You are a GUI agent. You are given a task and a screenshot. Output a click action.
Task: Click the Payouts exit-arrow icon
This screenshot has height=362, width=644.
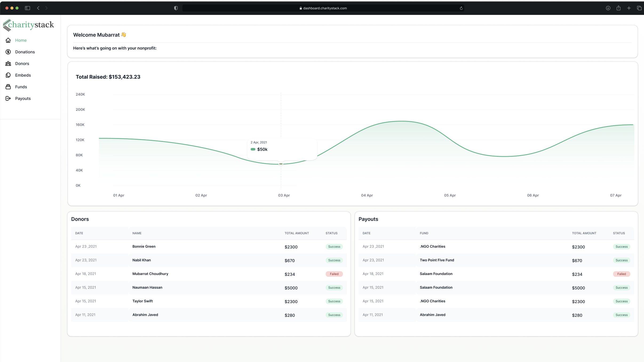coord(8,98)
